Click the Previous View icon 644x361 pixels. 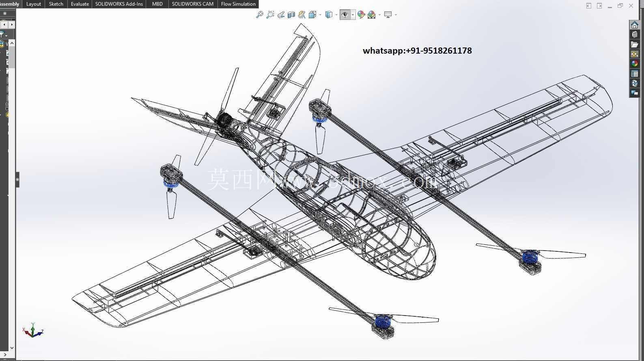[x=281, y=15]
